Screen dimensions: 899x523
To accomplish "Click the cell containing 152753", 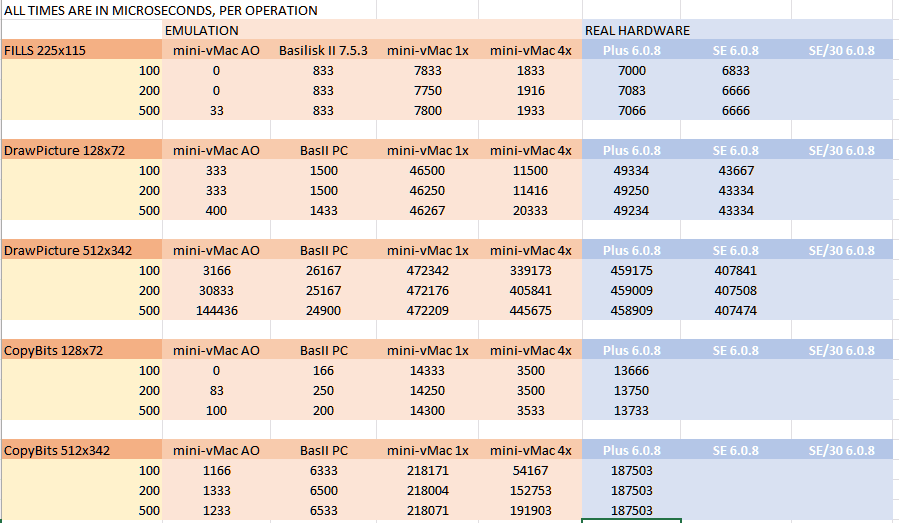I will coord(530,491).
